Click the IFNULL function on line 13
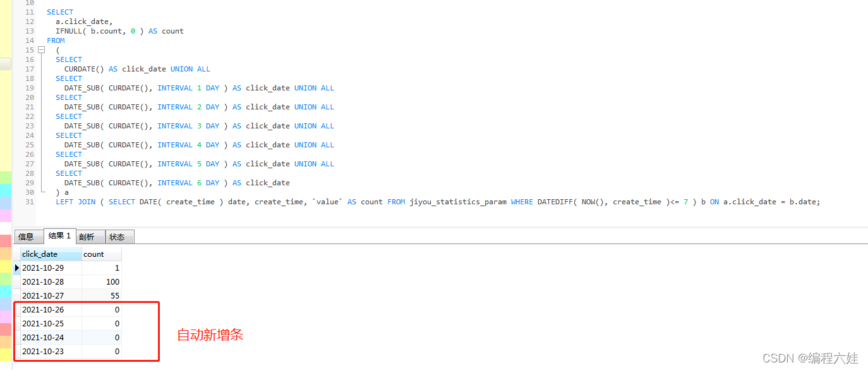The image size is (868, 370). click(69, 31)
